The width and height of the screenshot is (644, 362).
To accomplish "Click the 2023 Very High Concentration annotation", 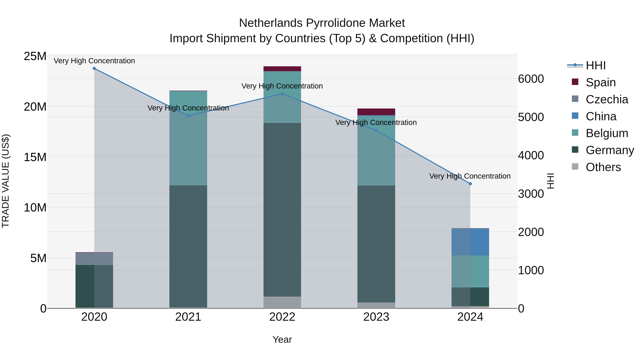I will [x=376, y=122].
